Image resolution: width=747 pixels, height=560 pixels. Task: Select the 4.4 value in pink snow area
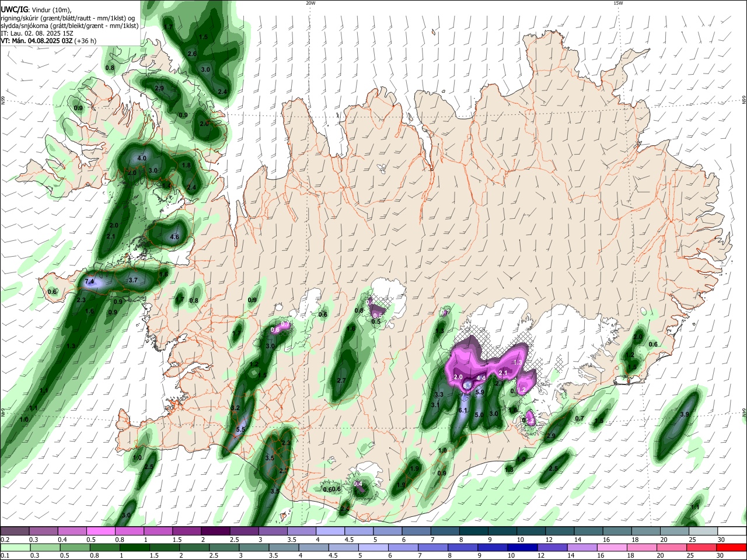pos(481,379)
